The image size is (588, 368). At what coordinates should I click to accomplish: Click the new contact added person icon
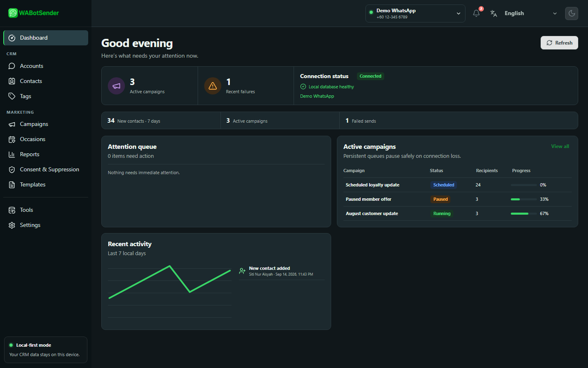click(x=242, y=271)
